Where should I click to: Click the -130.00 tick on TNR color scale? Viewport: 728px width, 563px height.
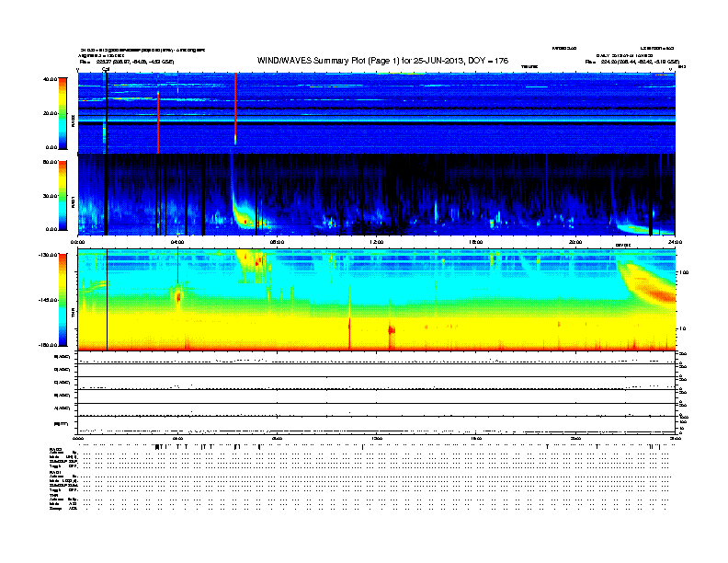(48, 255)
